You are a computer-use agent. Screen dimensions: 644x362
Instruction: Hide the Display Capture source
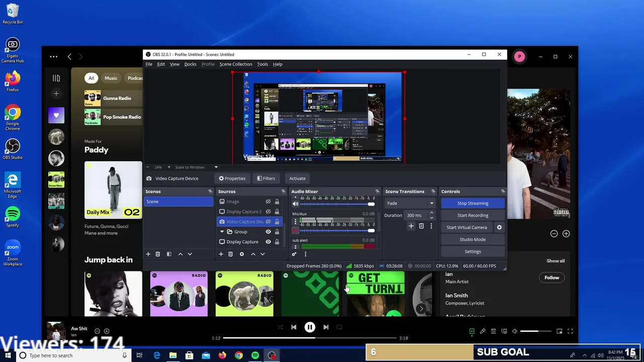pyautogui.click(x=268, y=242)
